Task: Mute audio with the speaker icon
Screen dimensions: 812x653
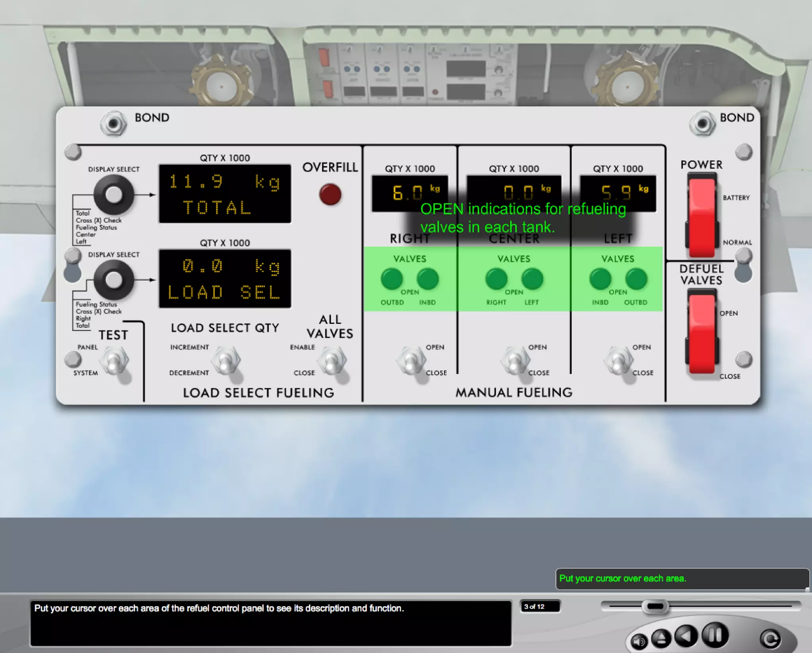Action: click(x=639, y=641)
